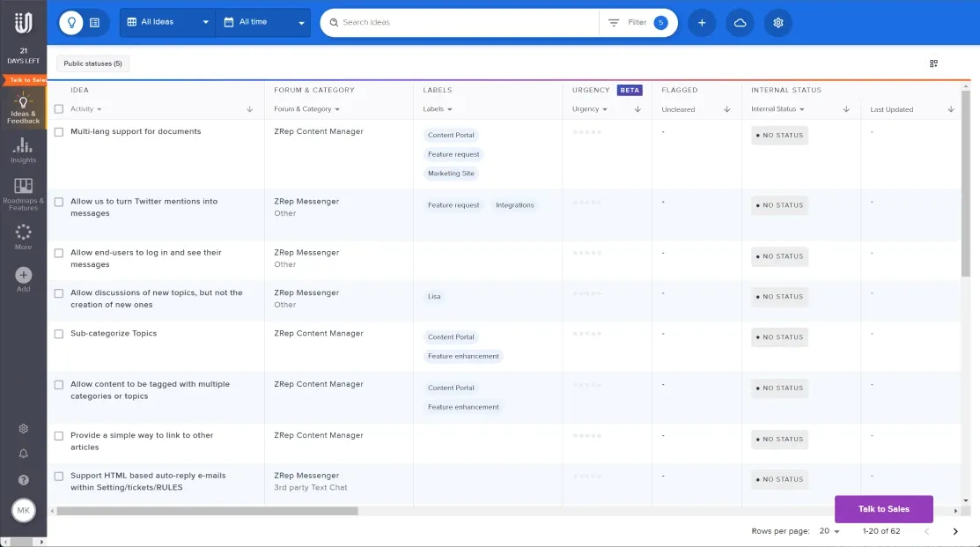Open idea Multi-lang support for documents
The image size is (980, 547).
coord(136,131)
